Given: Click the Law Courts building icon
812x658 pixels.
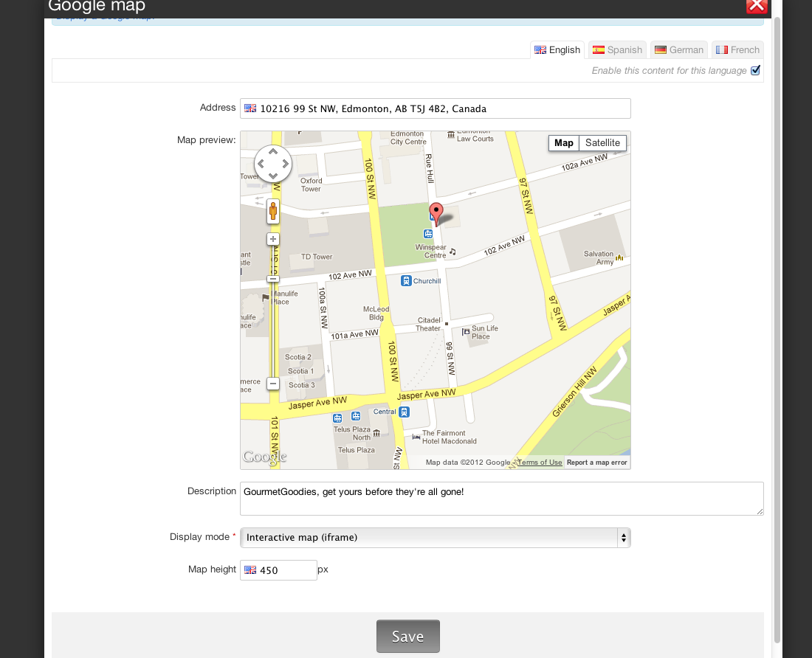Looking at the screenshot, I should [x=451, y=135].
